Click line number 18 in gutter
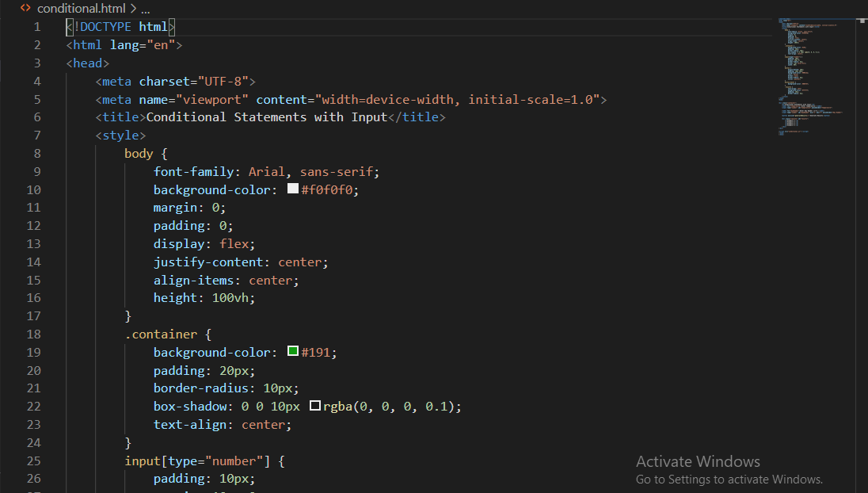The height and width of the screenshot is (493, 868). 34,334
